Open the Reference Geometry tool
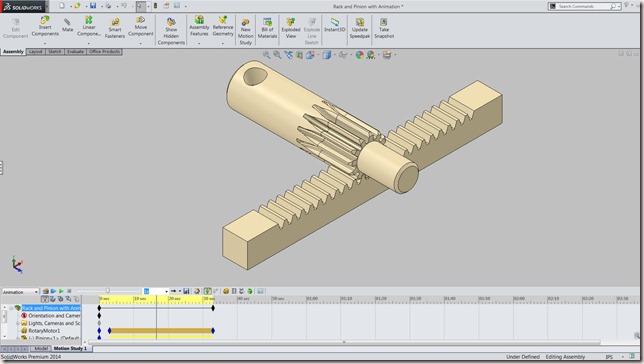Viewport: 644px width, 364px height. point(223,26)
